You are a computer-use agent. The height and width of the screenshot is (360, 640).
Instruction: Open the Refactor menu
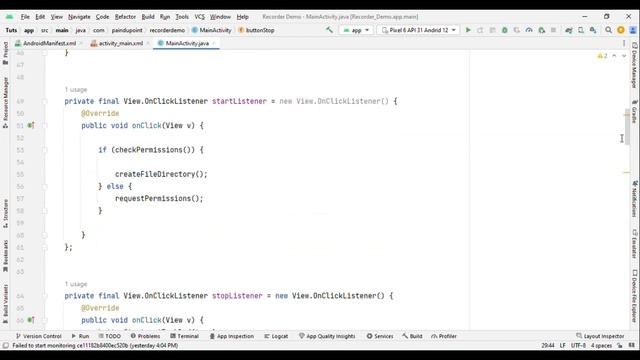point(125,17)
